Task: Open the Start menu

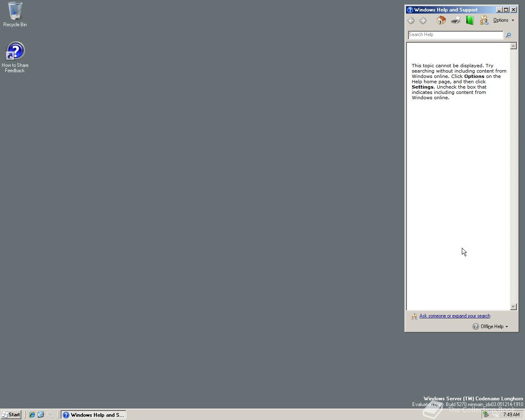Action: coord(11,415)
